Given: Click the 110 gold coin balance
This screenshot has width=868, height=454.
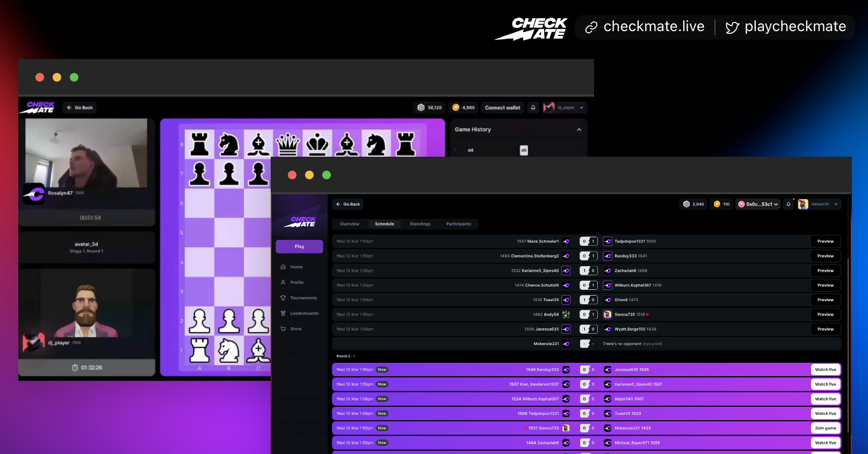Looking at the screenshot, I should click(x=721, y=204).
